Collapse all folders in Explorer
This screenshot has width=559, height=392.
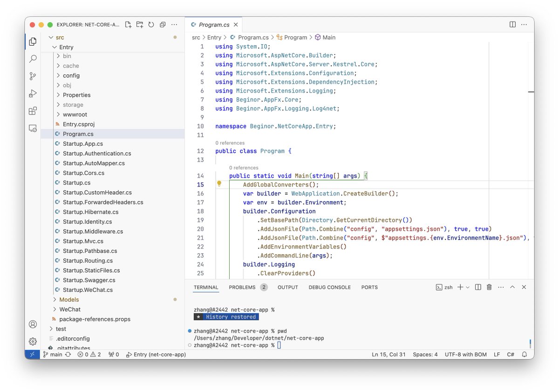click(163, 25)
